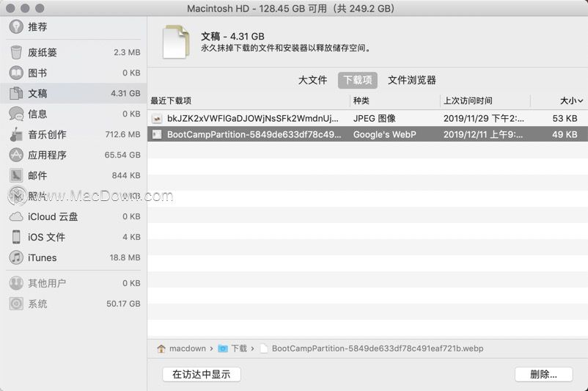Image resolution: width=588 pixels, height=391 pixels.
Task: Open the 音乐创作 GarageBand icon
Action: pyautogui.click(x=16, y=134)
